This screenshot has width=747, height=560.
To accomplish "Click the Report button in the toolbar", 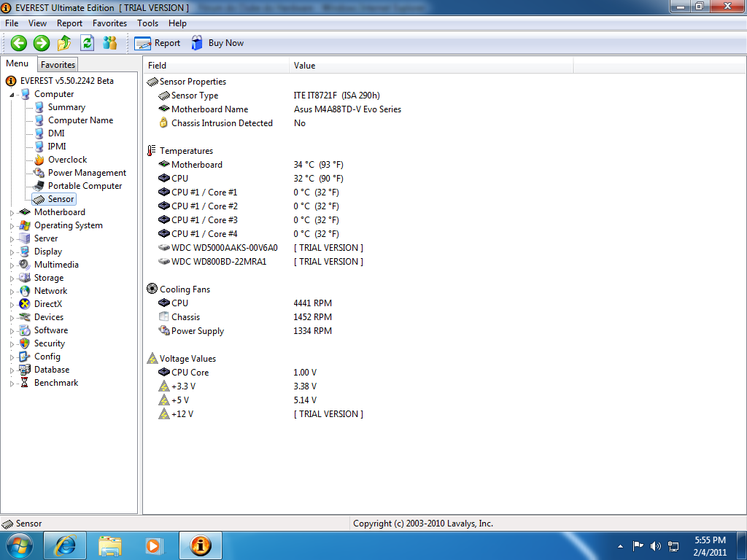I will coord(158,43).
